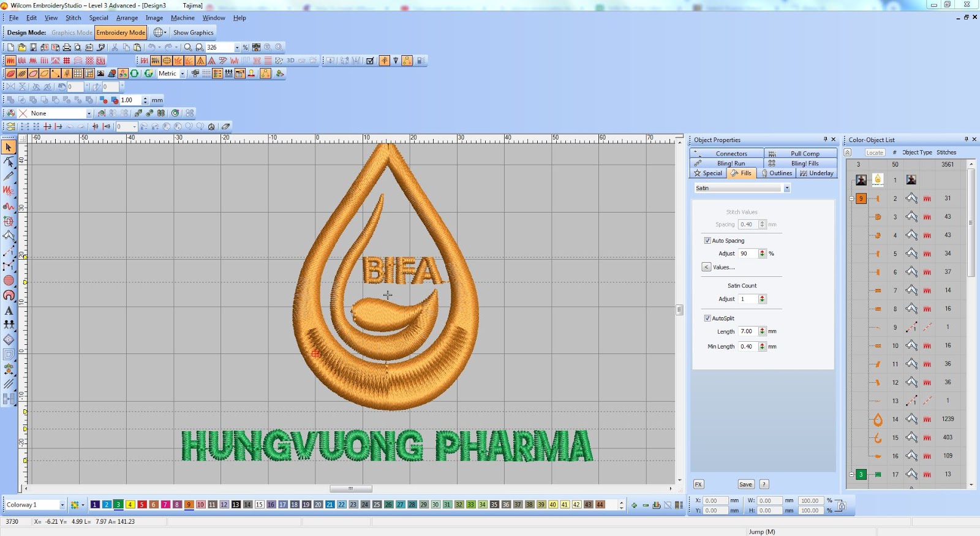Activate the Knife cutting tool

tap(9, 176)
